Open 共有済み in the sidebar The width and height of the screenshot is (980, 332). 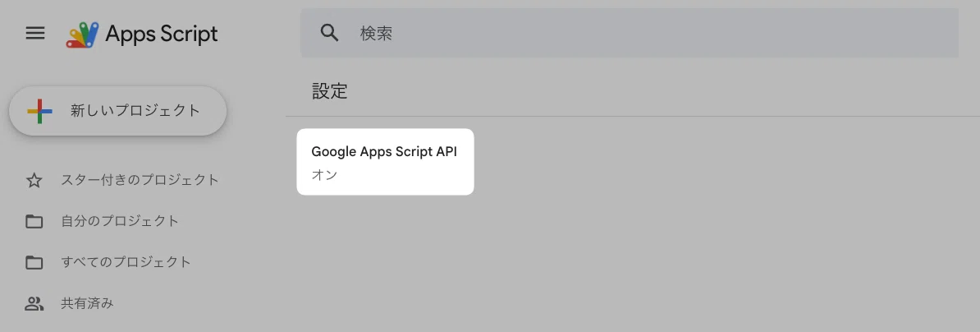(x=70, y=304)
